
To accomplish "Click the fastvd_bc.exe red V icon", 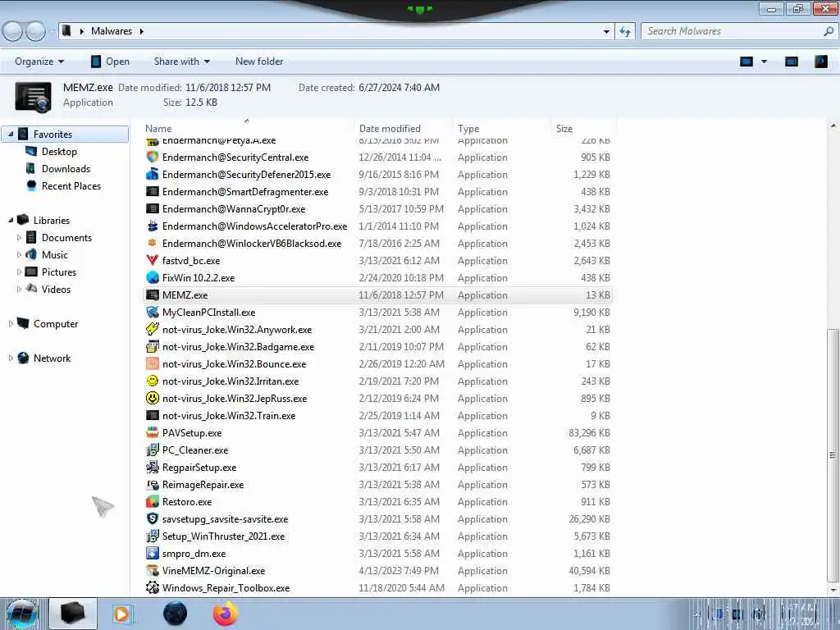I will click(x=152, y=260).
